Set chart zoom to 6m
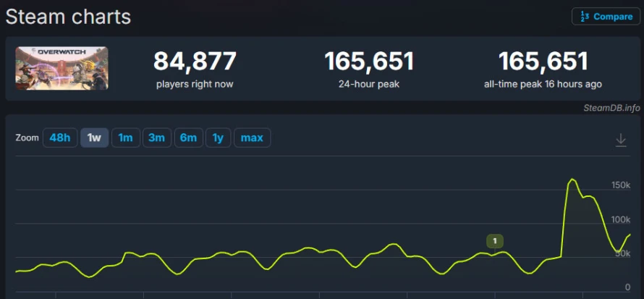 pyautogui.click(x=189, y=138)
